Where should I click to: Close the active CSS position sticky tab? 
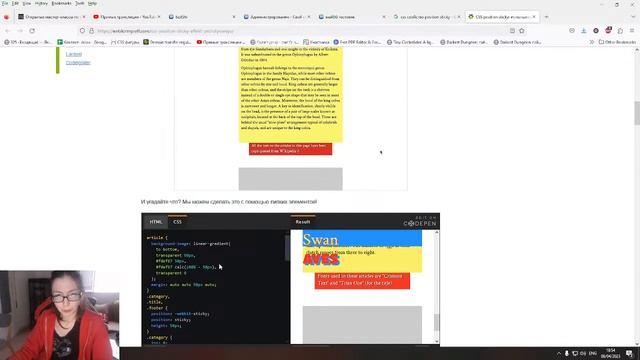(534, 17)
